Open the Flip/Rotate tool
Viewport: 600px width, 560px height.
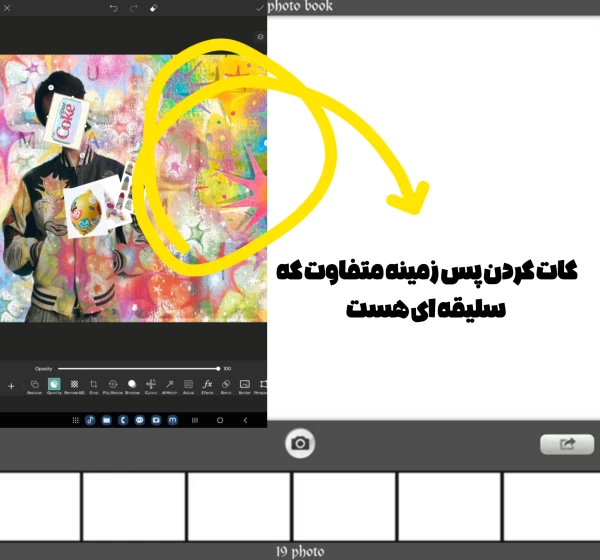click(x=113, y=386)
